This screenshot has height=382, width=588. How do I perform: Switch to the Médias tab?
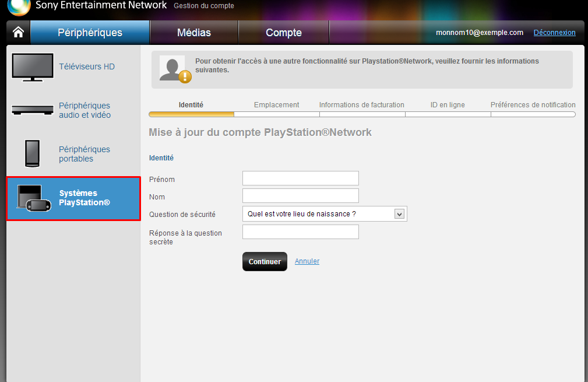tap(194, 33)
